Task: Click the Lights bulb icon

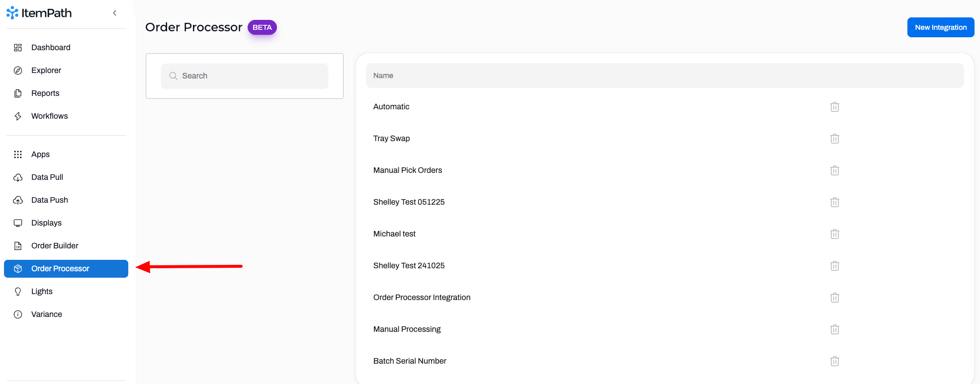Action: [18, 292]
